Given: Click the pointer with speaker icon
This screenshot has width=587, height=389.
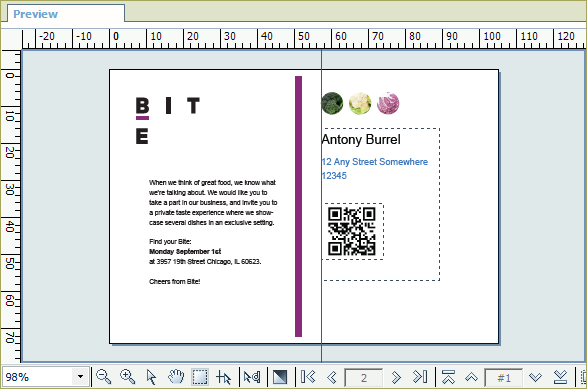Looking at the screenshot, I should click(252, 377).
